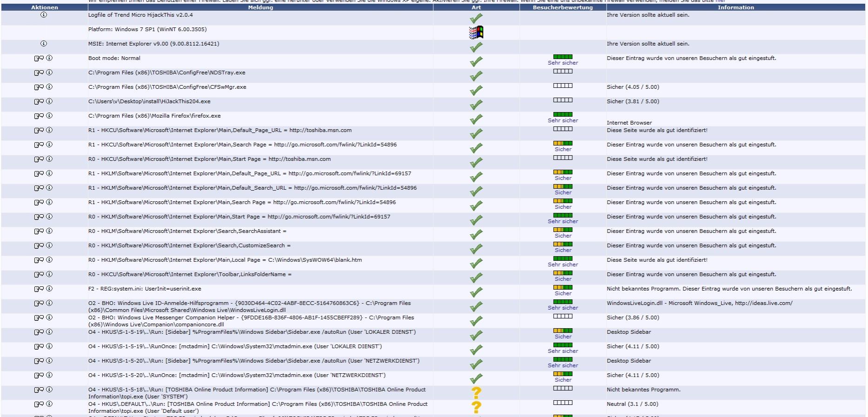Click info icon for MSIE Internet Explorer row
This screenshot has width=868, height=417.
(44, 44)
